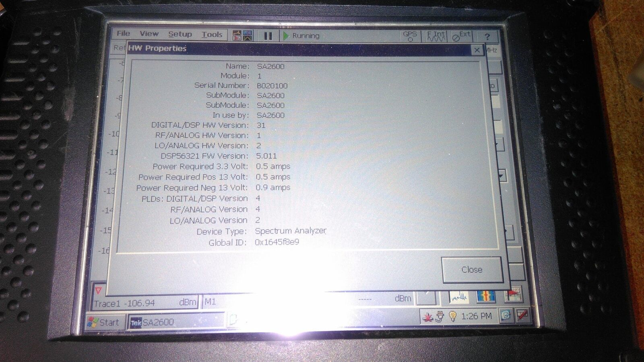Click the F Int frequency reference icon
The height and width of the screenshot is (362, 644).
pos(436,37)
